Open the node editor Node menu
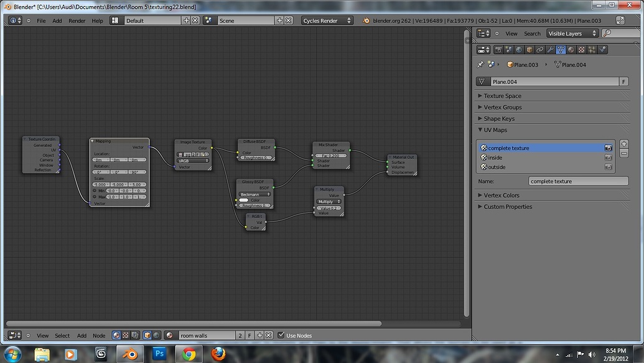Viewport: 644px width, 363px height. 99,336
